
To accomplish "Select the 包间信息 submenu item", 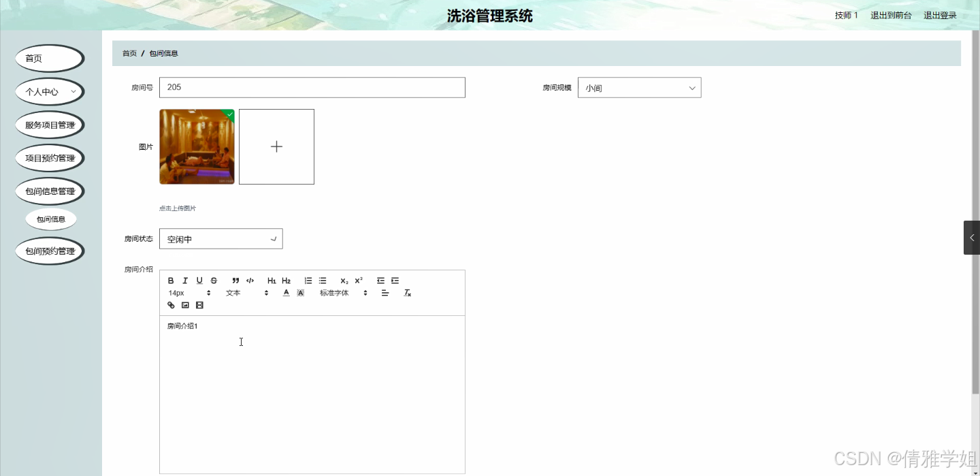I will point(51,219).
